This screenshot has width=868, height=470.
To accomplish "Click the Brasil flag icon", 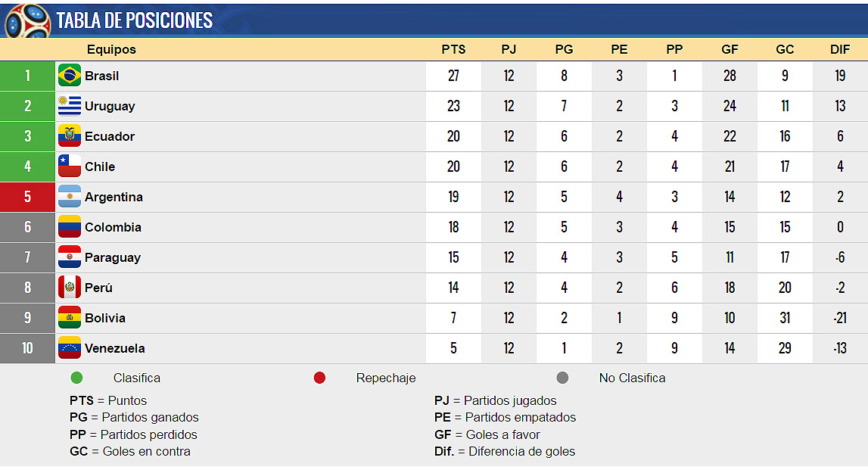I will [70, 76].
